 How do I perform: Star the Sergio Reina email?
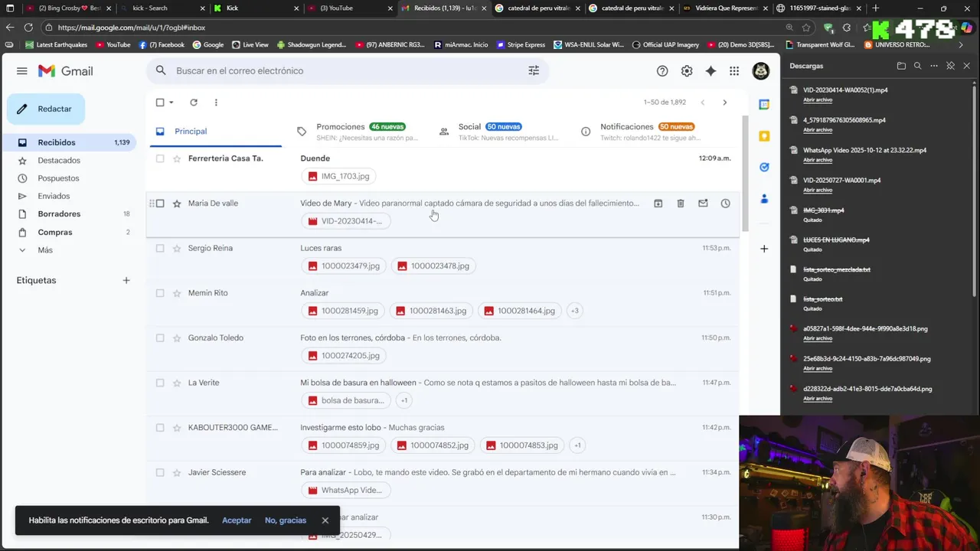tap(177, 248)
